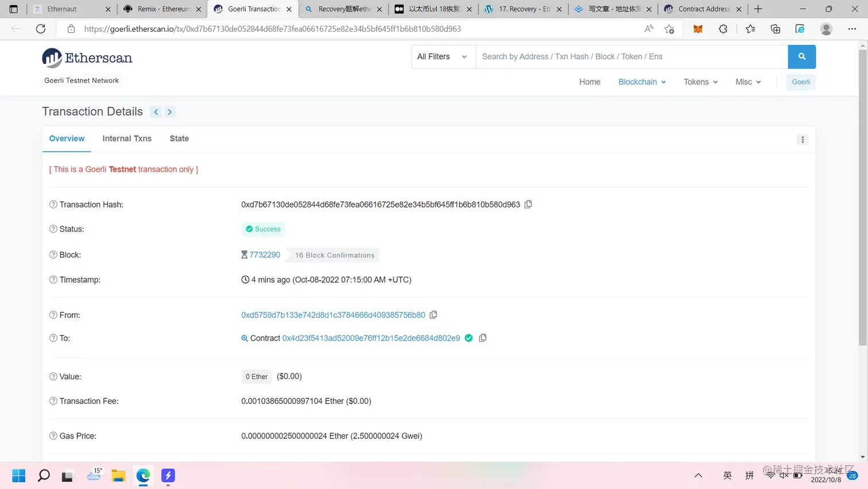
Task: Expand the Misc menu
Action: click(x=748, y=82)
